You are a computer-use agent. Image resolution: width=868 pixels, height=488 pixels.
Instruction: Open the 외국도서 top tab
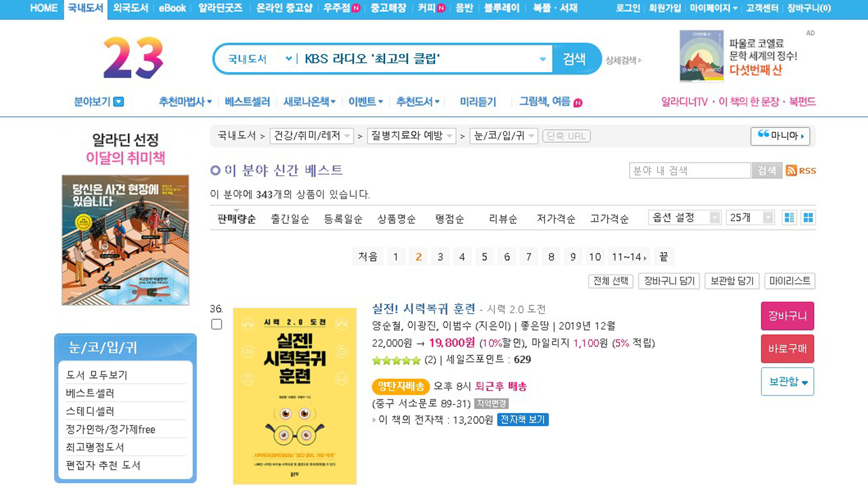[131, 8]
